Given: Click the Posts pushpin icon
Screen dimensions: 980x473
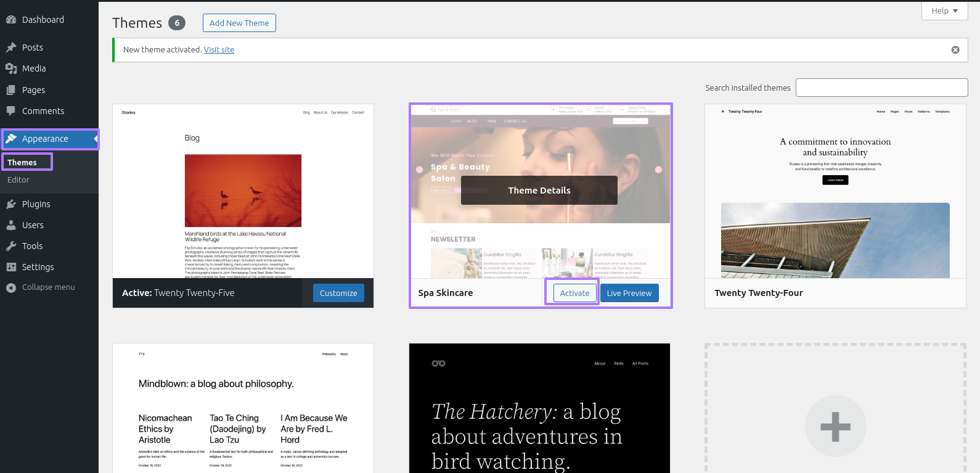Looking at the screenshot, I should (11, 47).
